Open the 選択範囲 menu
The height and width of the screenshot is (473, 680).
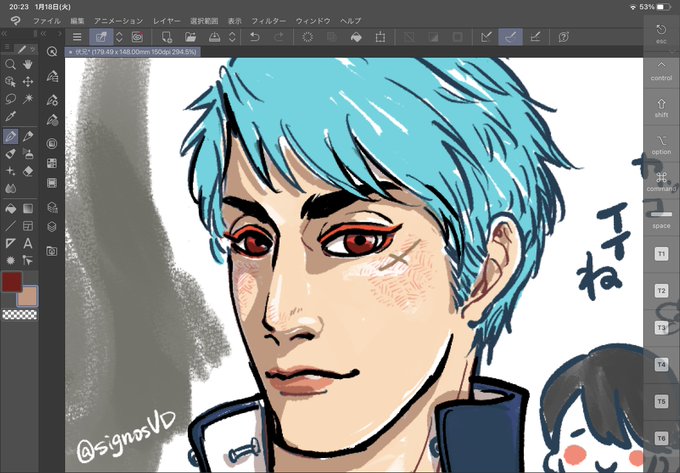[204, 21]
